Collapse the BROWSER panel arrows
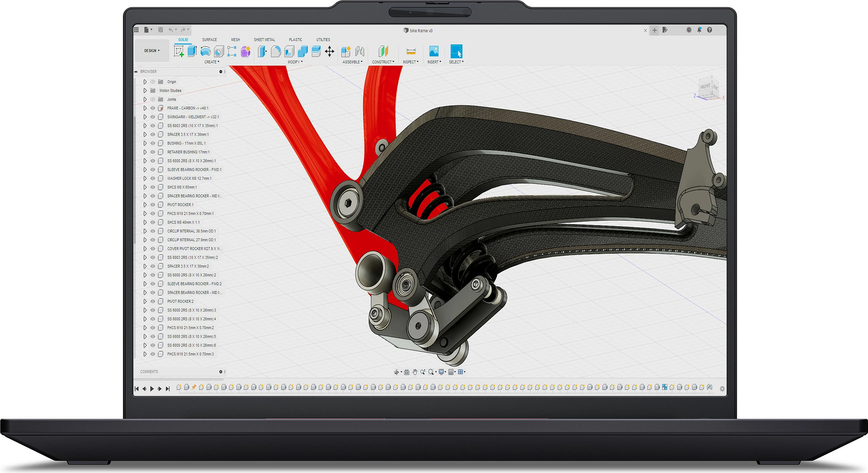 tap(136, 72)
